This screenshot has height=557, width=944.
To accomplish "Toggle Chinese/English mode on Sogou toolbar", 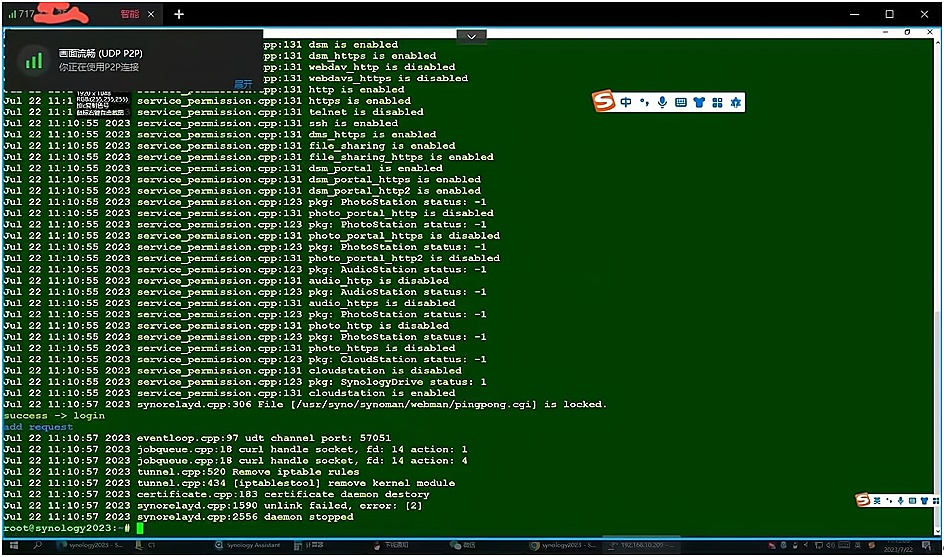I will click(x=626, y=102).
